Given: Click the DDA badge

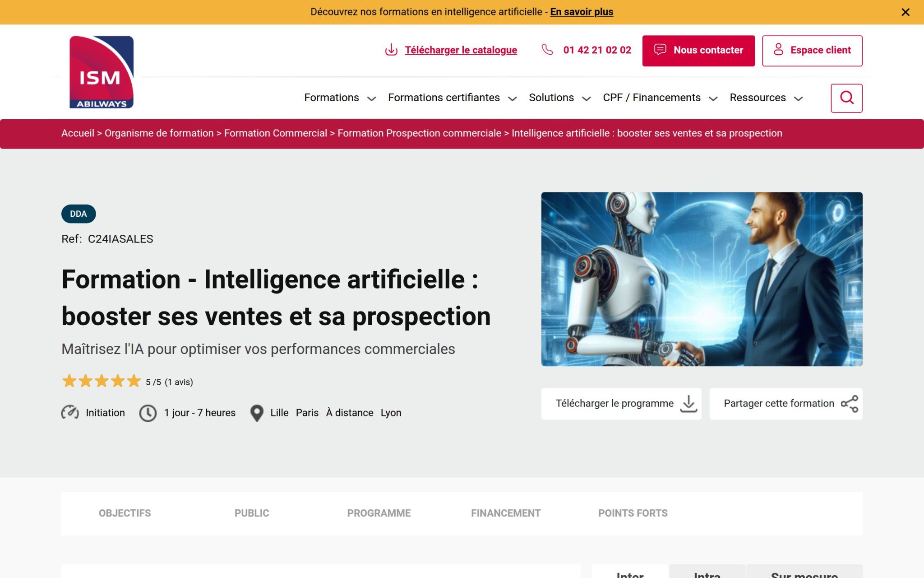Looking at the screenshot, I should coord(79,214).
